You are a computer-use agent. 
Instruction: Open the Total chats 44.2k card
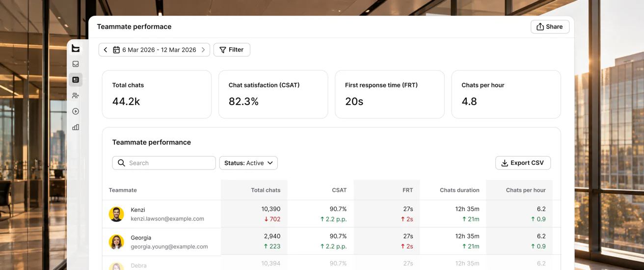[x=157, y=94]
